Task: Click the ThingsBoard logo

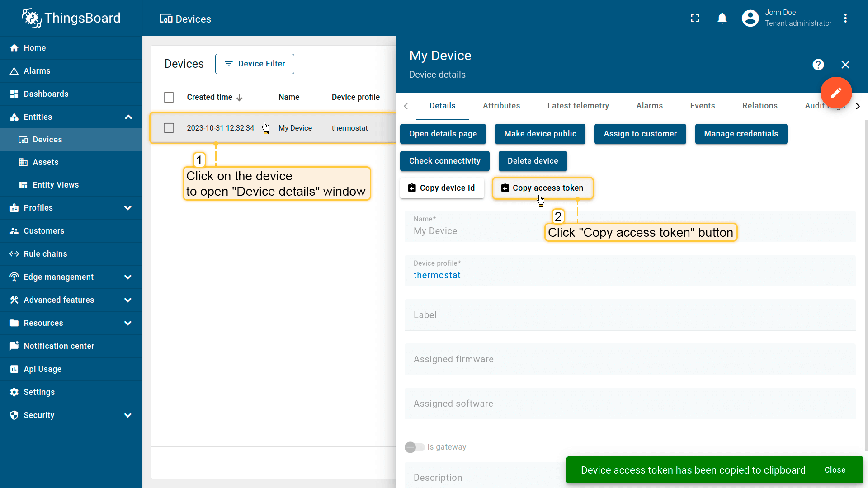Action: pyautogui.click(x=71, y=18)
